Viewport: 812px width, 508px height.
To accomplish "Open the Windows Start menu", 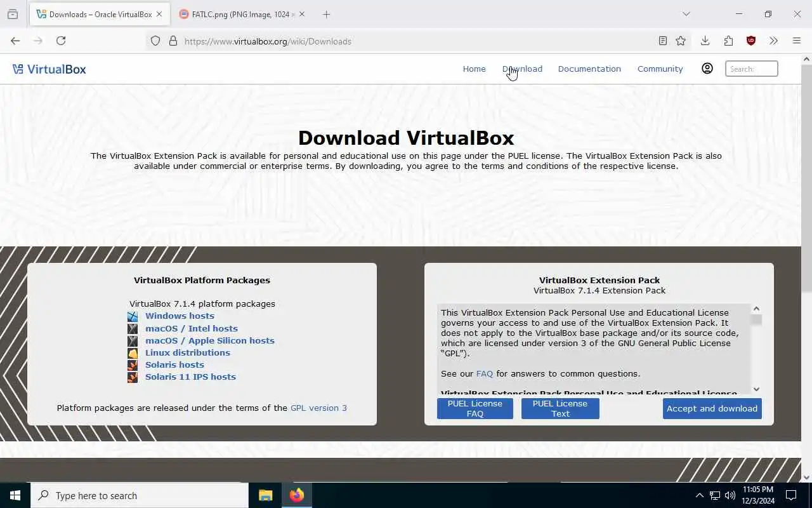I will pos(15,495).
